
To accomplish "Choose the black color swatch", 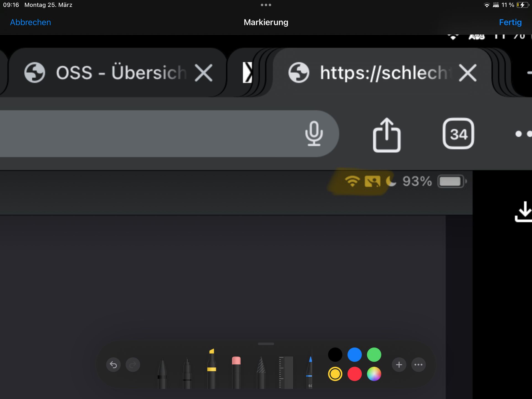I will (x=335, y=355).
